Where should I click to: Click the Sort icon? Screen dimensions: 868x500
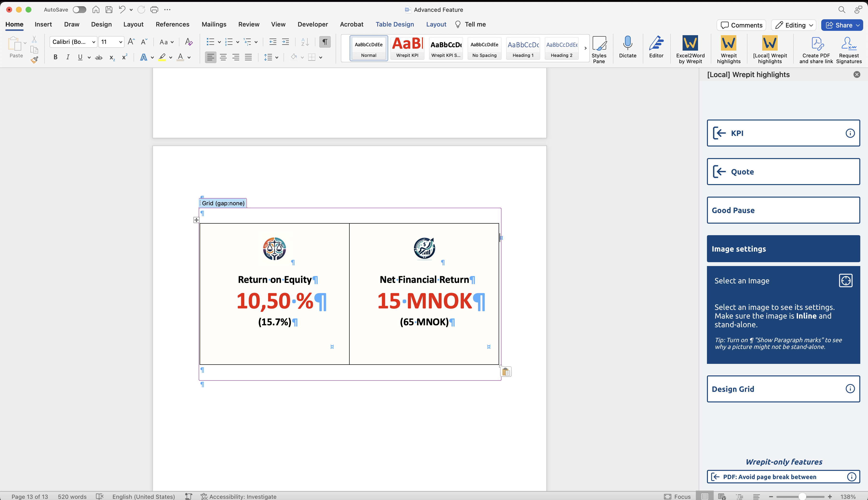coord(305,42)
